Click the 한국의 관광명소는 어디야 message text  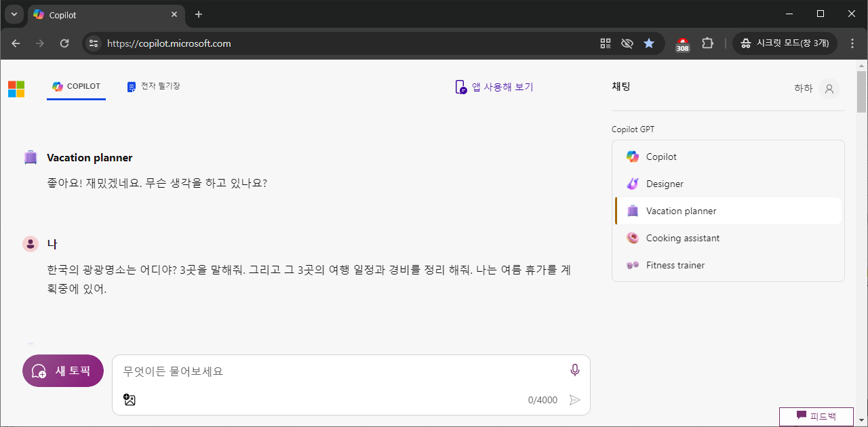point(309,279)
